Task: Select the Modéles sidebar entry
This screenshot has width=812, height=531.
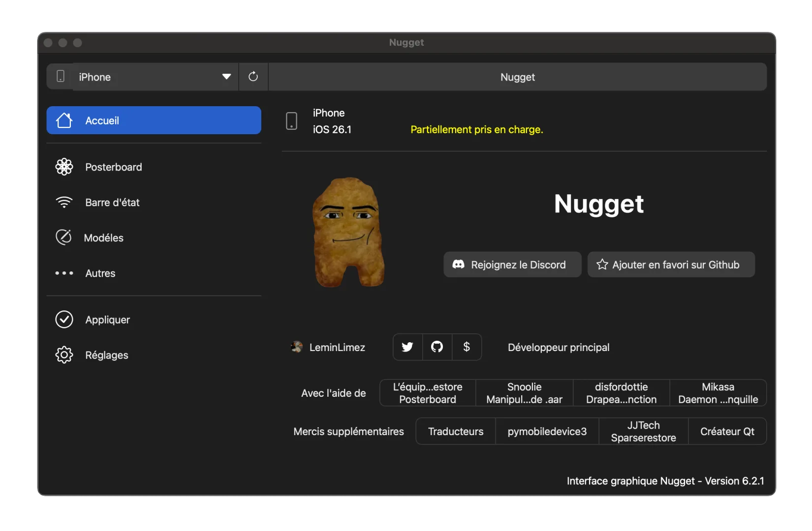Action: (x=154, y=238)
